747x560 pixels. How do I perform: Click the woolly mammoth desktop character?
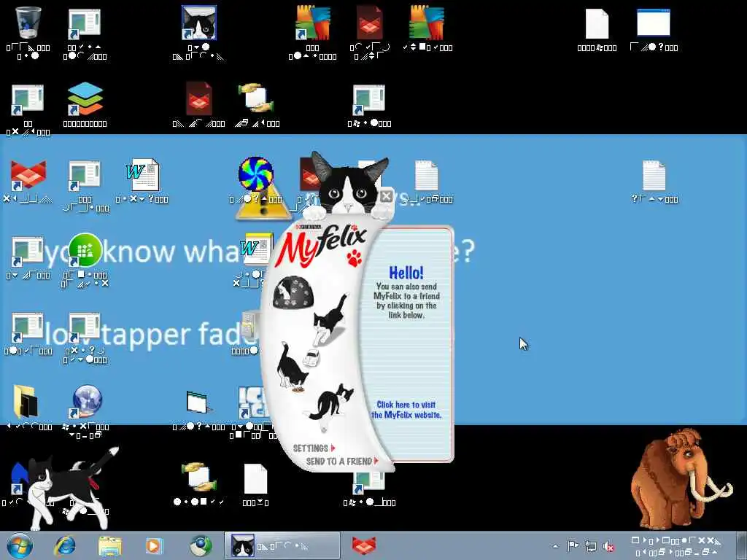(681, 479)
